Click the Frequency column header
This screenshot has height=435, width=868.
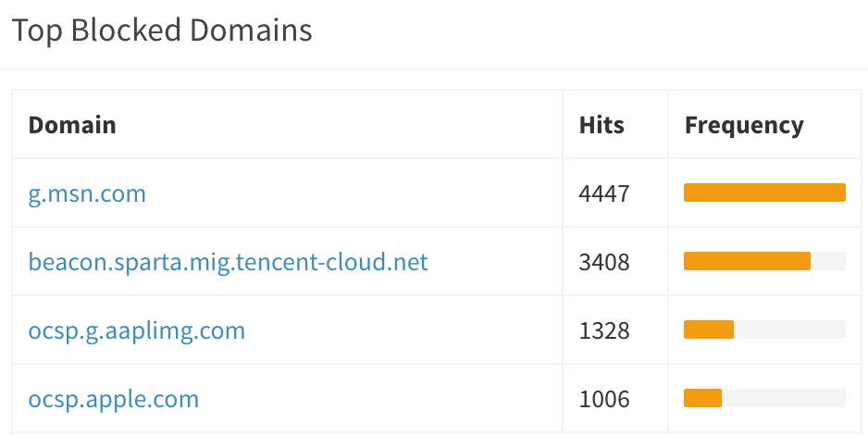(744, 125)
